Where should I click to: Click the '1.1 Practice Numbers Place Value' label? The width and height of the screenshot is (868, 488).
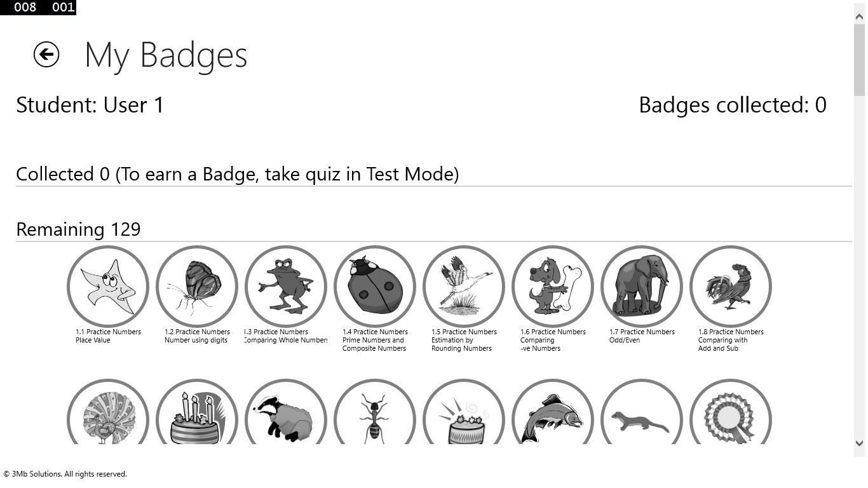108,336
